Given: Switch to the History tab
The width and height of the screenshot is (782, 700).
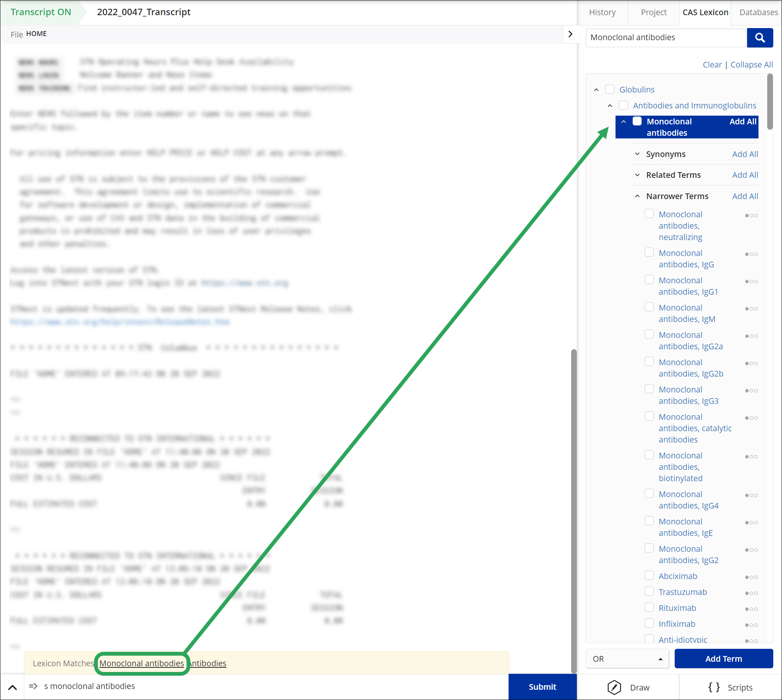Looking at the screenshot, I should pyautogui.click(x=602, y=12).
